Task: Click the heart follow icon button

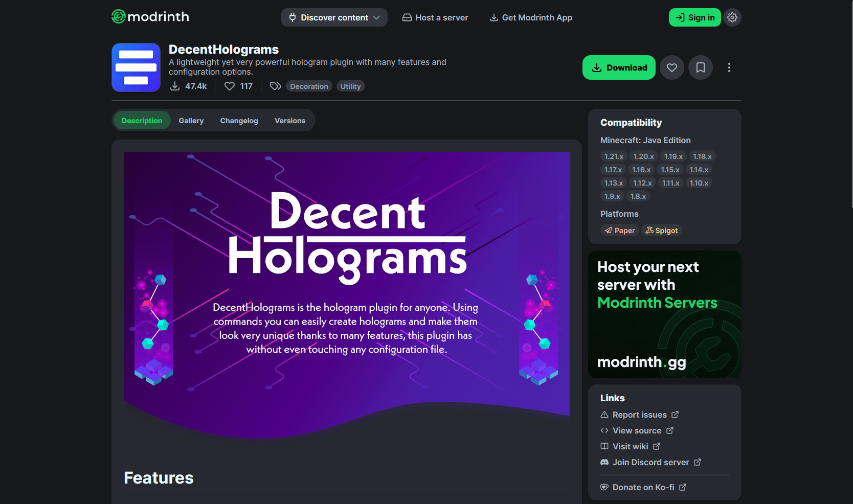Action: pyautogui.click(x=672, y=67)
